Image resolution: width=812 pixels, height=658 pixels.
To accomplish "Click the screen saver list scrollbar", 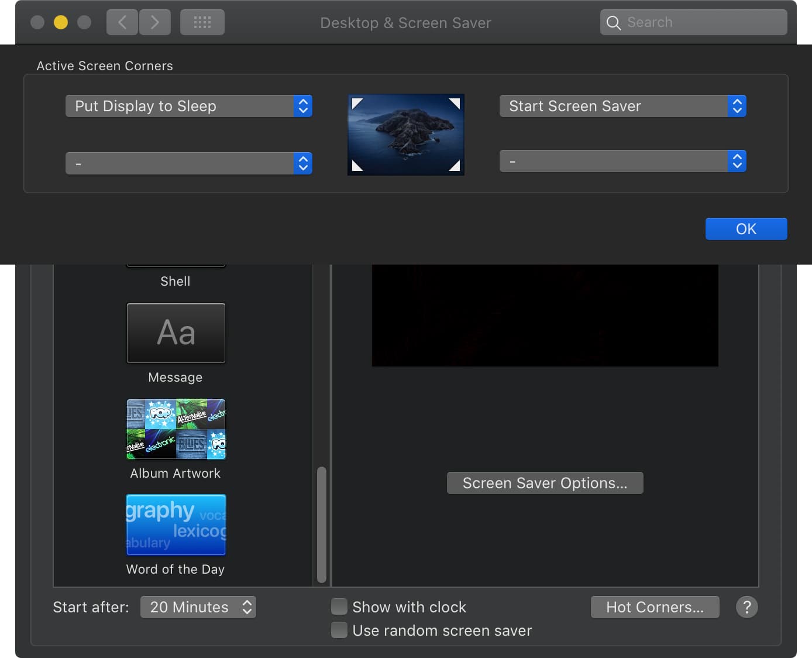I will pyautogui.click(x=321, y=524).
